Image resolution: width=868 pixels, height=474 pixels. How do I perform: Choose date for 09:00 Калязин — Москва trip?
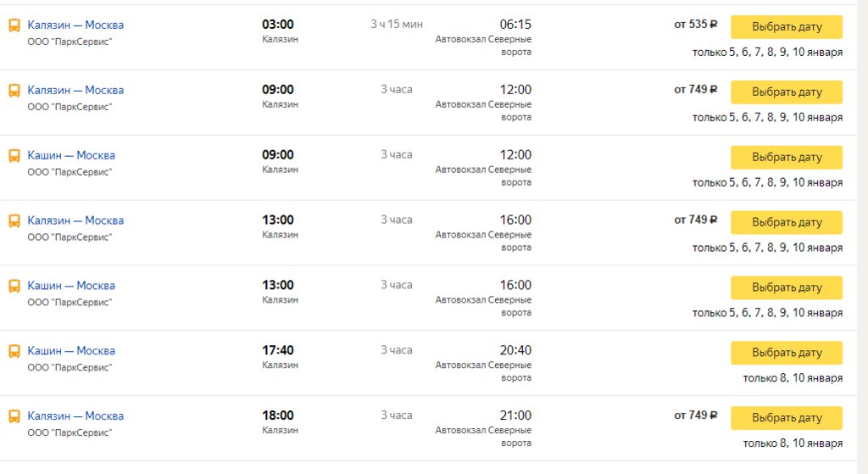[787, 92]
